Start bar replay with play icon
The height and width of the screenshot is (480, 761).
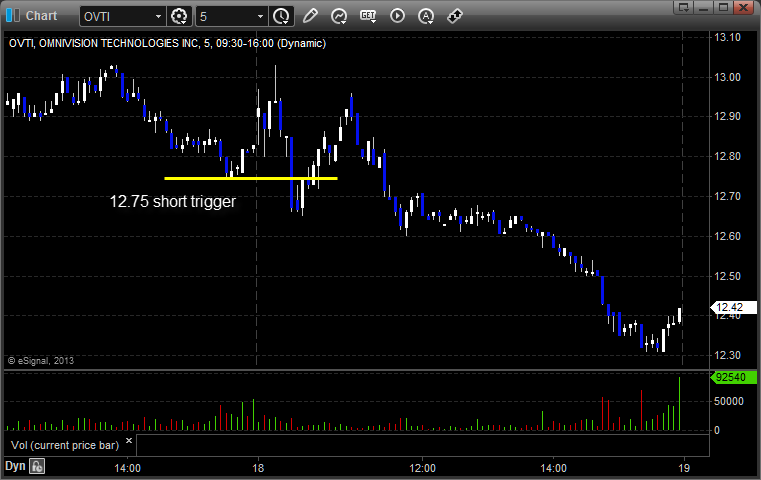(397, 16)
